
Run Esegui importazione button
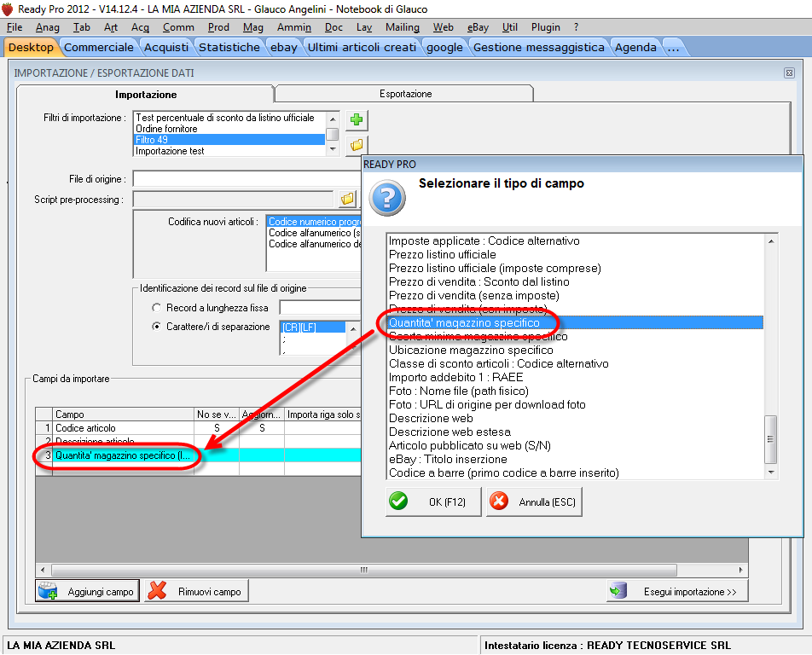(x=677, y=591)
